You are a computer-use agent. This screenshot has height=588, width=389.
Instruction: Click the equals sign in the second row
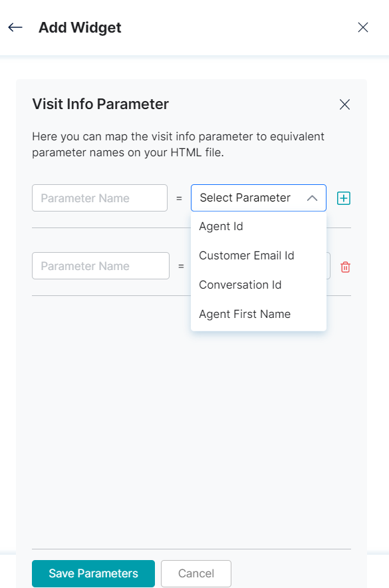click(181, 265)
